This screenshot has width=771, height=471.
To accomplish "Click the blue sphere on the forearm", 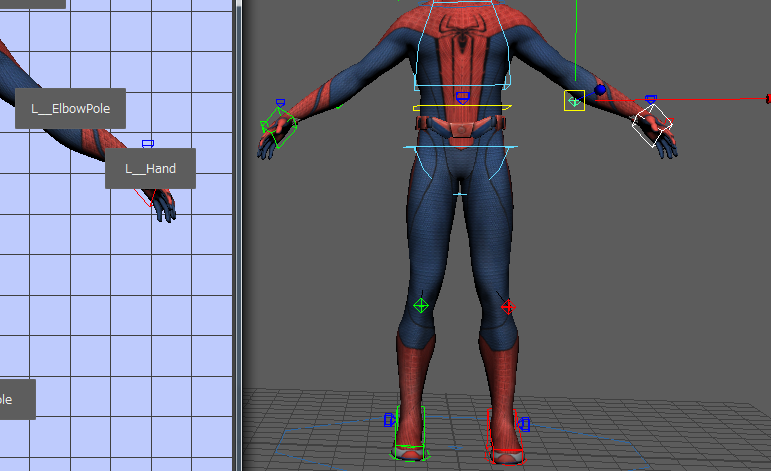I will point(600,90).
